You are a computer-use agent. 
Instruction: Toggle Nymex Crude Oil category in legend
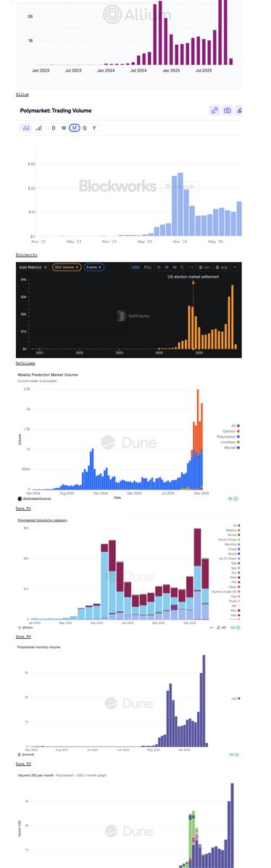point(226,592)
